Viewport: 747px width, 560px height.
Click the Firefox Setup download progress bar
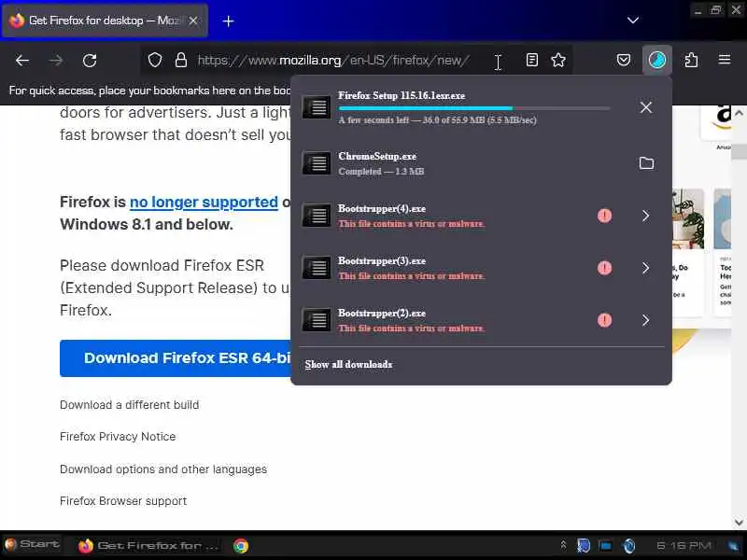click(474, 108)
